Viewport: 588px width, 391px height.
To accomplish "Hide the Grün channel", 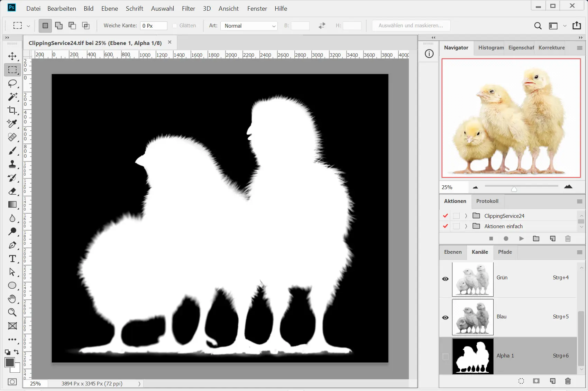I will [445, 279].
